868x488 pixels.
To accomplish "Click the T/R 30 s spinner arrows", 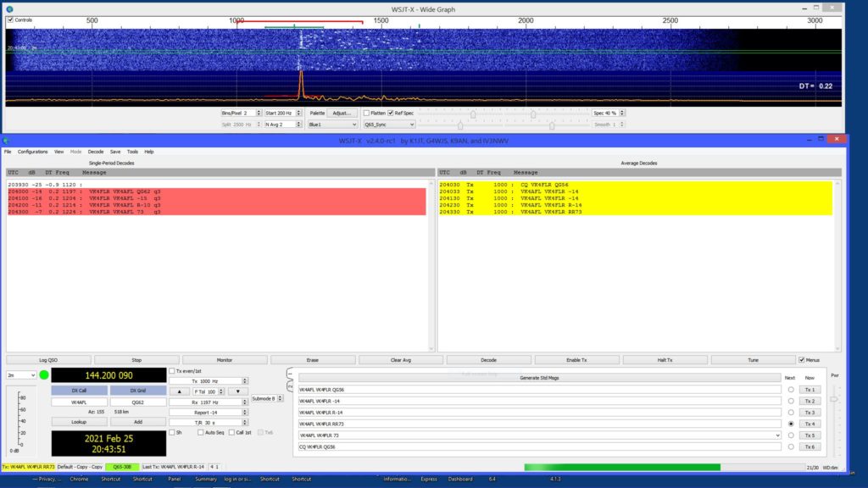I will coord(245,422).
